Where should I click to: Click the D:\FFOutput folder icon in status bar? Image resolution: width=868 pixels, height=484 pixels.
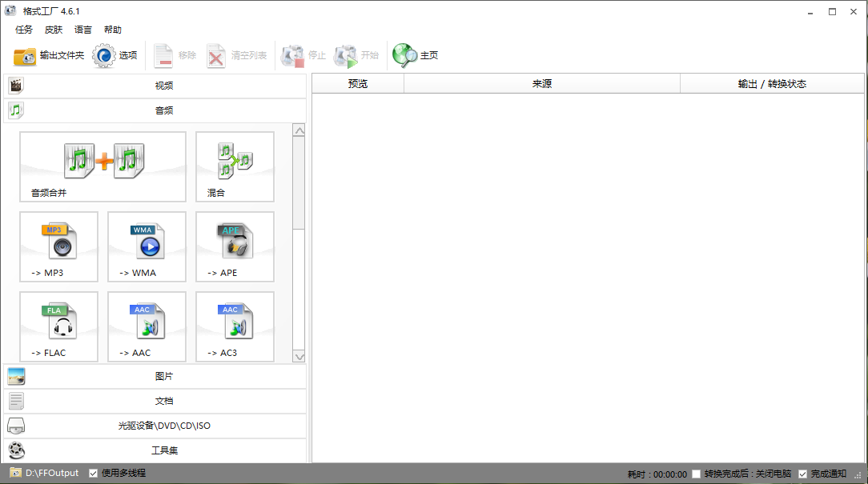pos(15,473)
